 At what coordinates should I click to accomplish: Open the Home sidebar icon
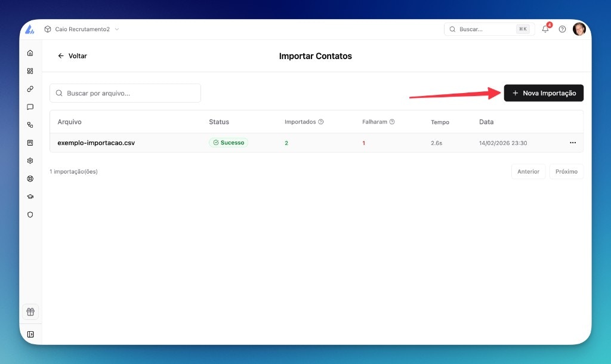(30, 53)
